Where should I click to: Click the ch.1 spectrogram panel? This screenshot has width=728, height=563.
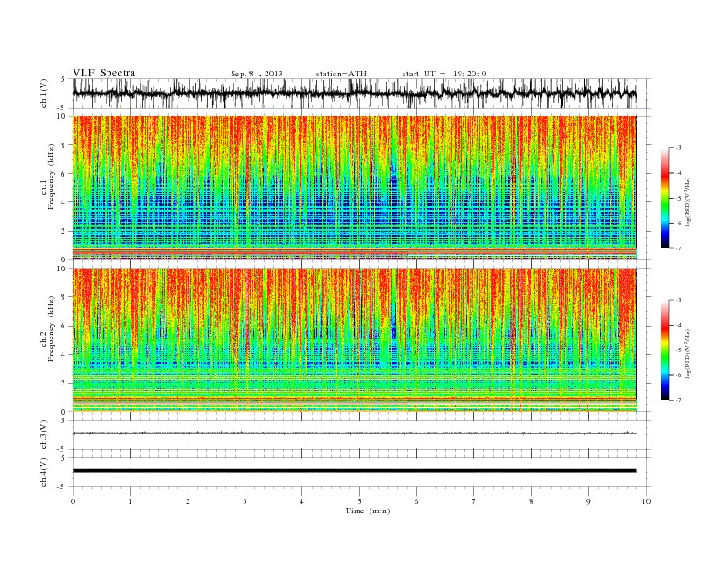point(355,188)
